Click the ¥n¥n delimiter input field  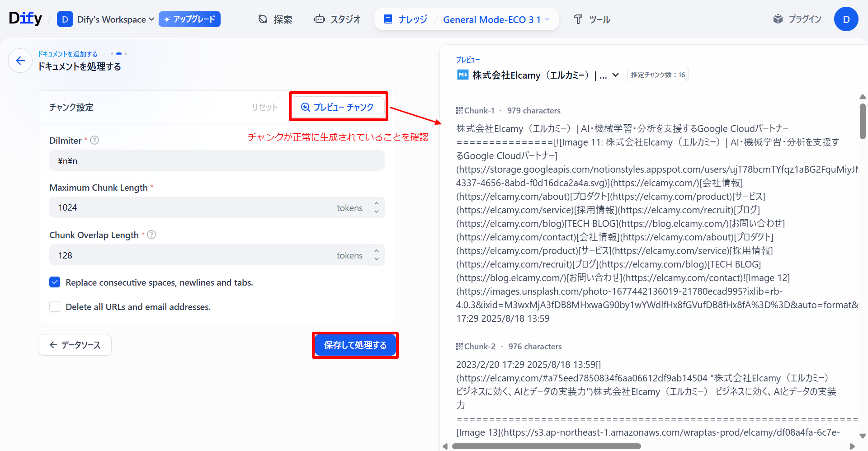click(x=217, y=160)
